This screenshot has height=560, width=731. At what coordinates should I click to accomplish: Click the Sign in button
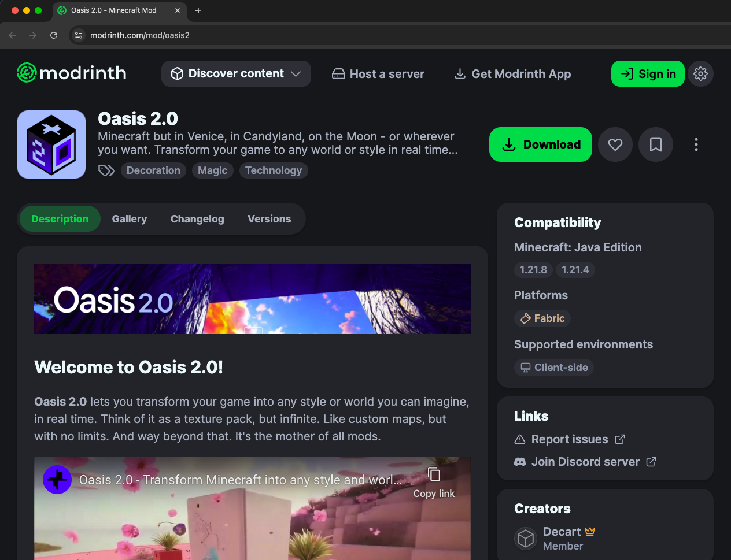648,74
